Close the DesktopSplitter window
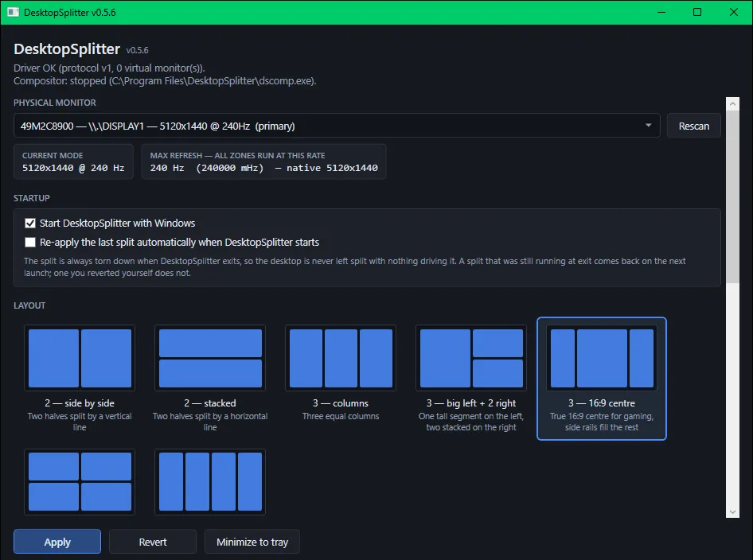The height and width of the screenshot is (560, 753). click(x=734, y=12)
